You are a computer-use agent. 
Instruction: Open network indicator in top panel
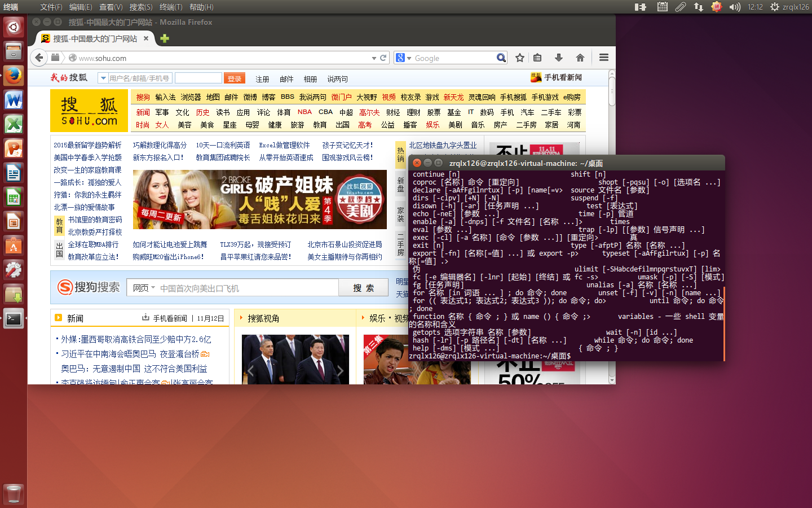(x=699, y=7)
